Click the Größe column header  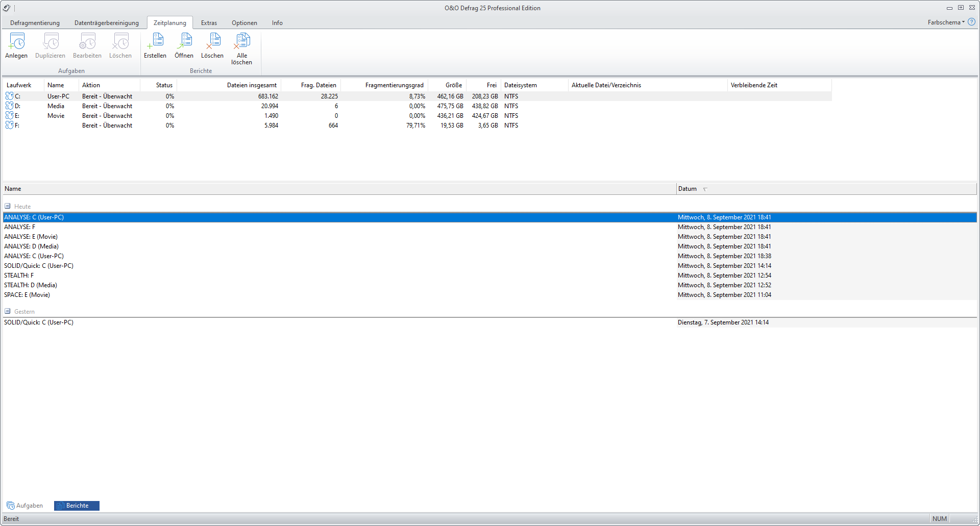click(447, 85)
